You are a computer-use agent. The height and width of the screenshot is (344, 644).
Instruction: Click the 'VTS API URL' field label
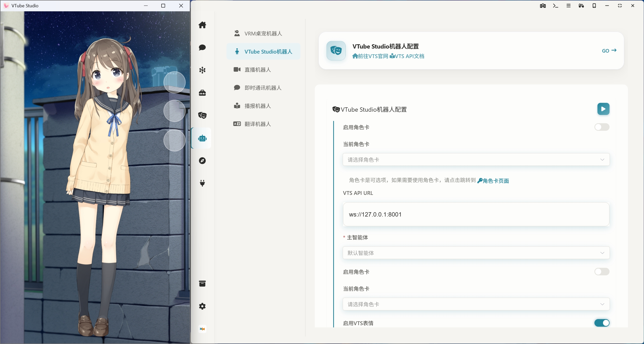coord(358,193)
